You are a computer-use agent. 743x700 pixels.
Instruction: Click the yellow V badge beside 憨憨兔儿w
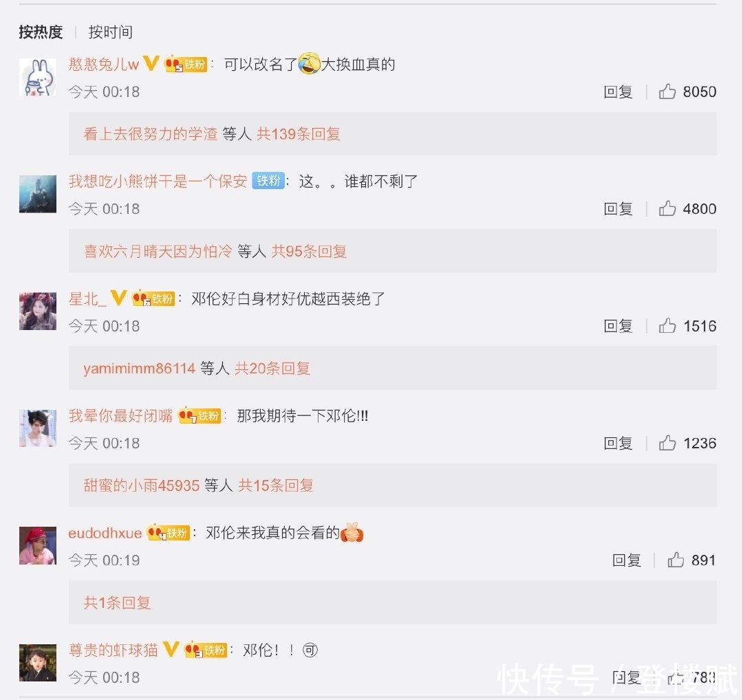click(151, 63)
